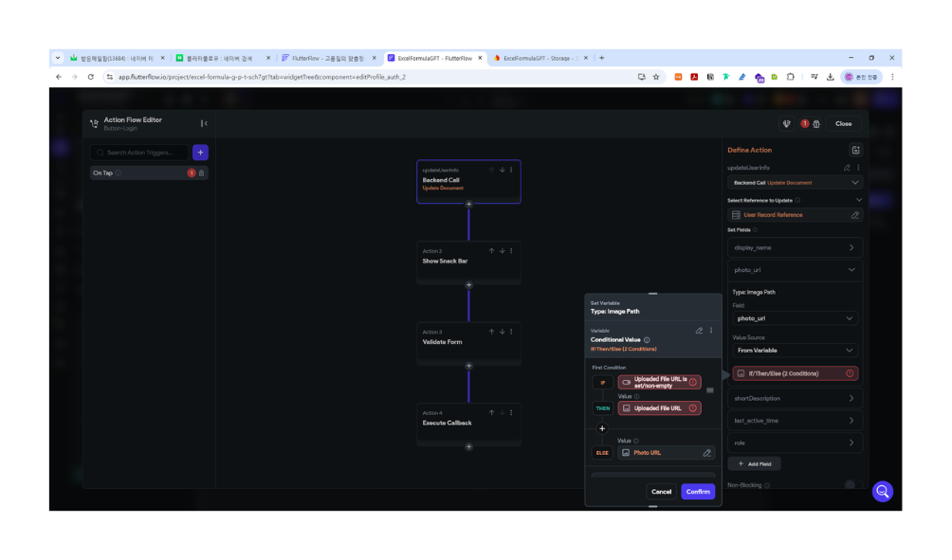Move Action 4 Execute Callback up
The height and width of the screenshot is (560, 952).
point(491,412)
